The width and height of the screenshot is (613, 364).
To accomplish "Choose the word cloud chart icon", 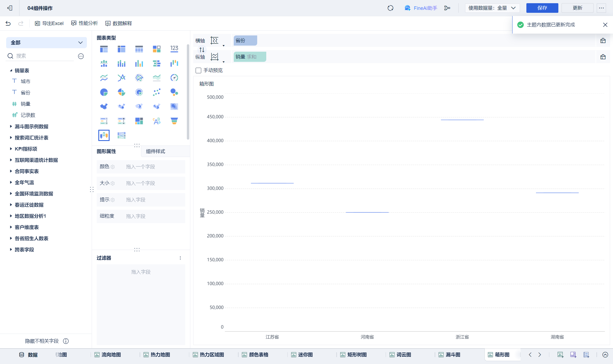I will [156, 121].
